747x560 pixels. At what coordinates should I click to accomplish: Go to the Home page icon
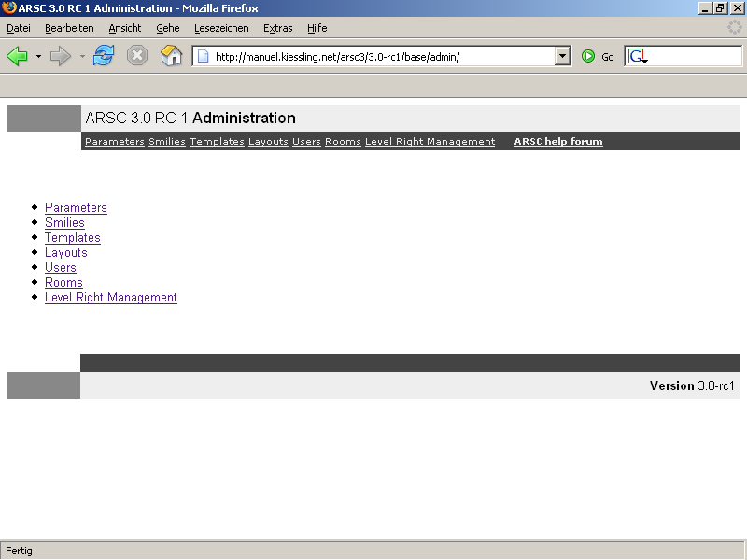171,56
